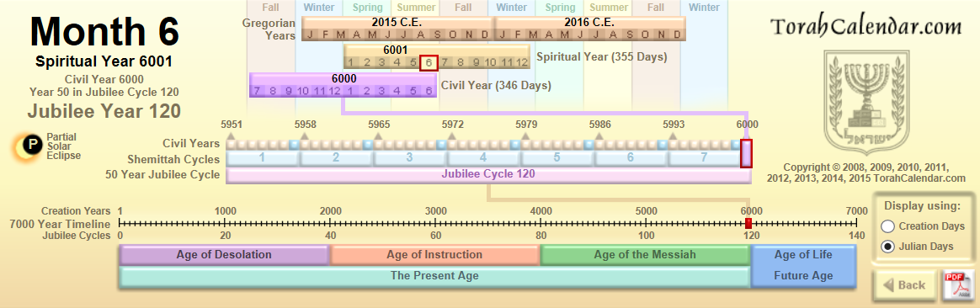The width and height of the screenshot is (980, 308).
Task: Select Shemittah Cycle 3
Action: [x=410, y=157]
